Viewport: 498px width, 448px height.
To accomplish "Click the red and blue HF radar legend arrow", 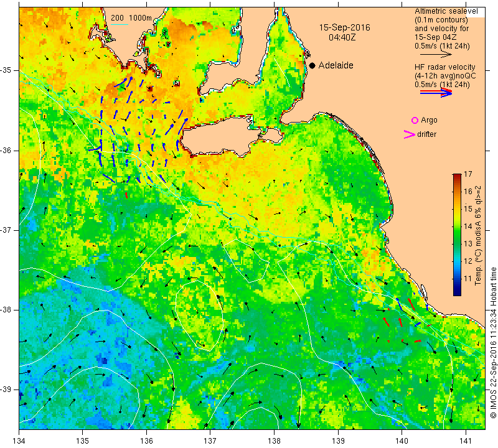I will tap(436, 92).
